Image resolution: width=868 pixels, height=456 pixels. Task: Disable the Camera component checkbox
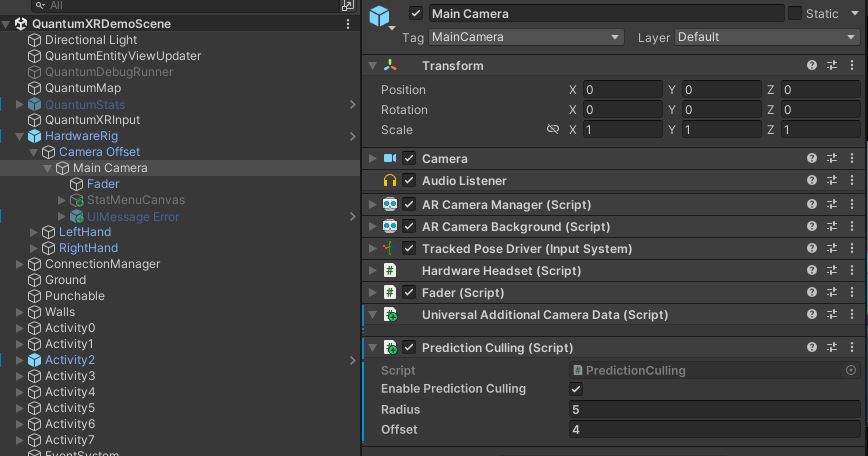409,158
